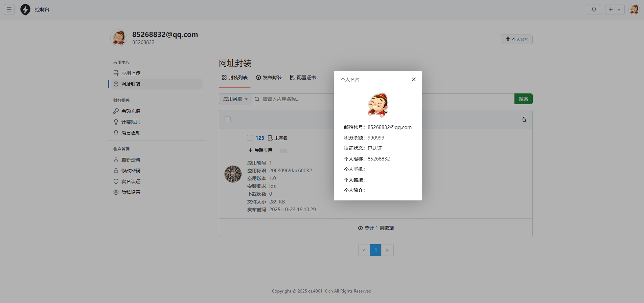Open the ellipsis more options for app 123
Screen dimensions: 644x303
[283, 151]
